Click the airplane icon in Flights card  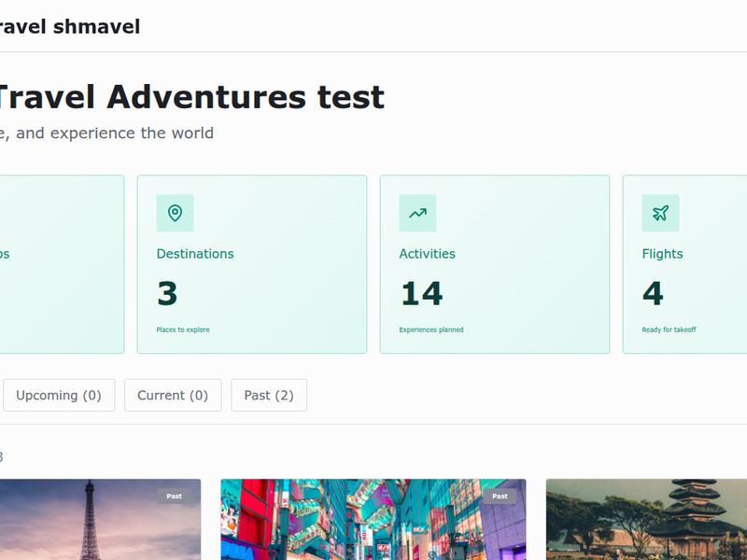click(x=660, y=213)
